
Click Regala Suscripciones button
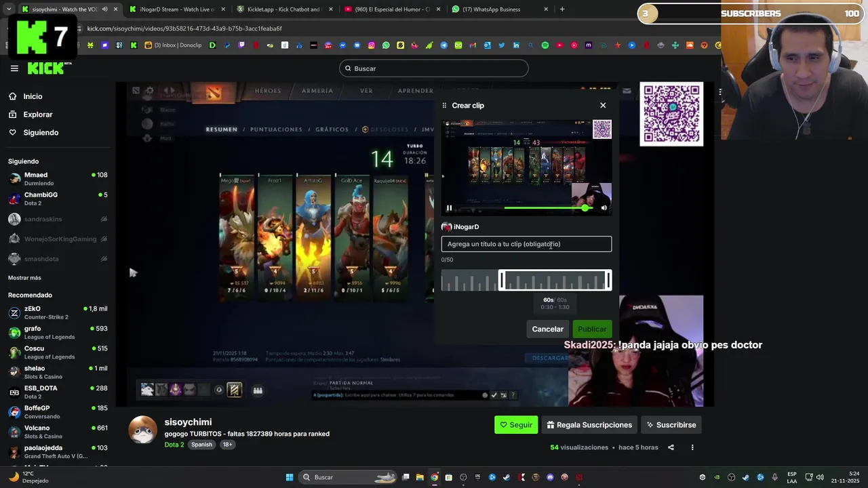click(x=589, y=425)
